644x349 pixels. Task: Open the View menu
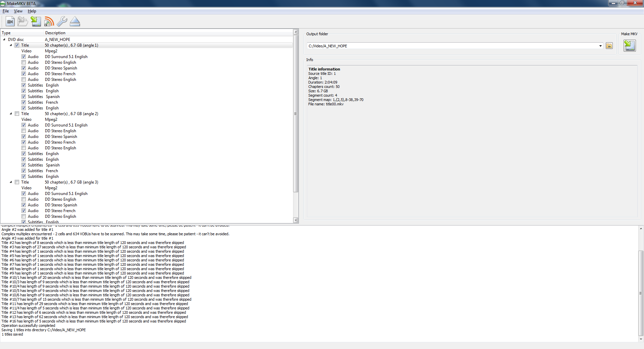tap(18, 11)
